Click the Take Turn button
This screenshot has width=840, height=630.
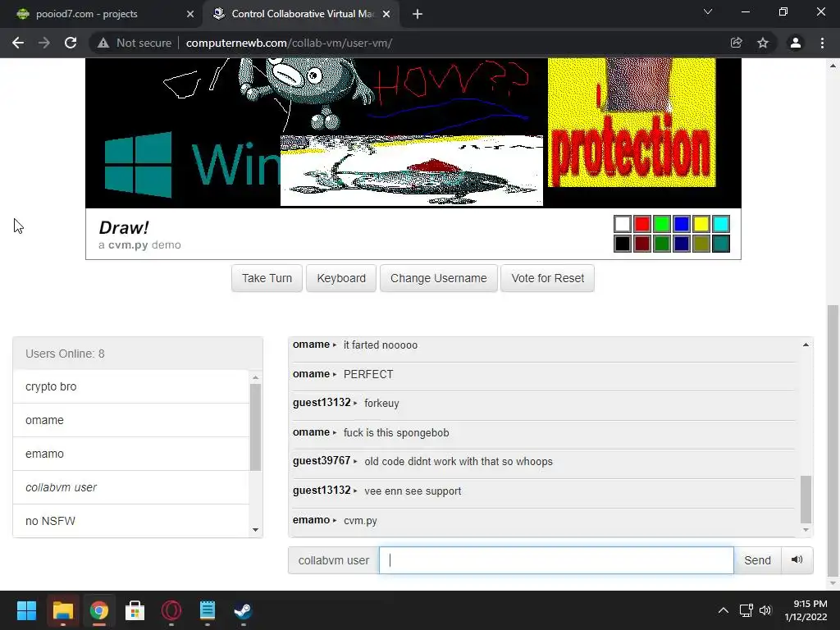tap(267, 278)
